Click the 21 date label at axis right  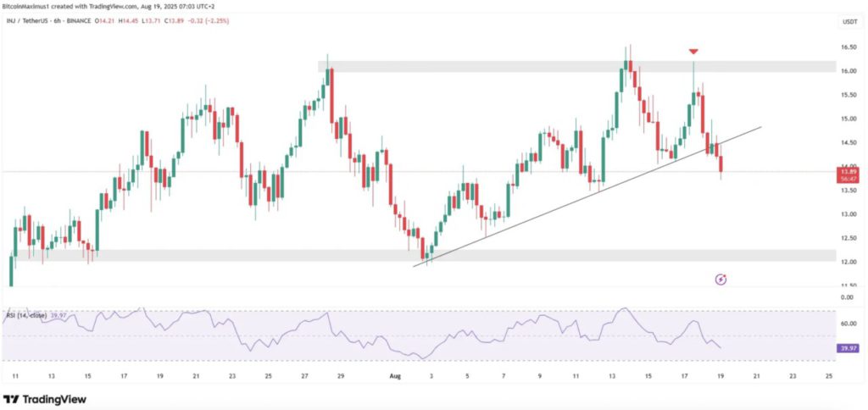tap(756, 374)
